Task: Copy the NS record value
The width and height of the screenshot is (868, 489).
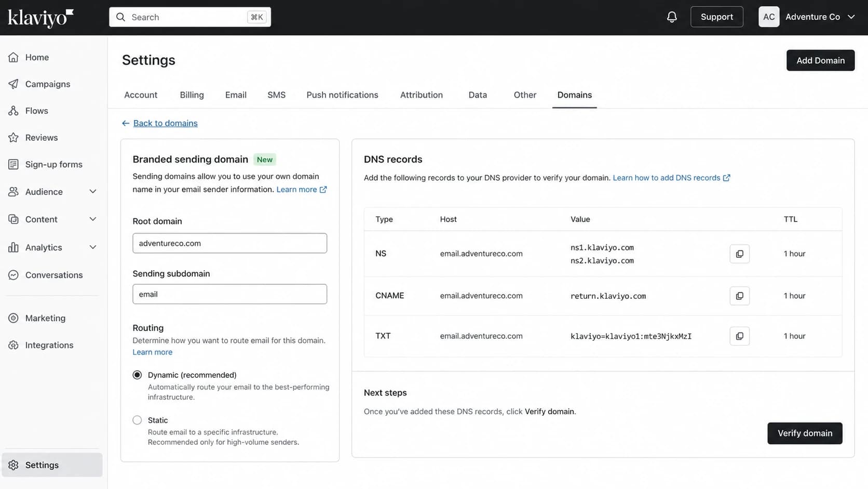Action: pyautogui.click(x=739, y=254)
